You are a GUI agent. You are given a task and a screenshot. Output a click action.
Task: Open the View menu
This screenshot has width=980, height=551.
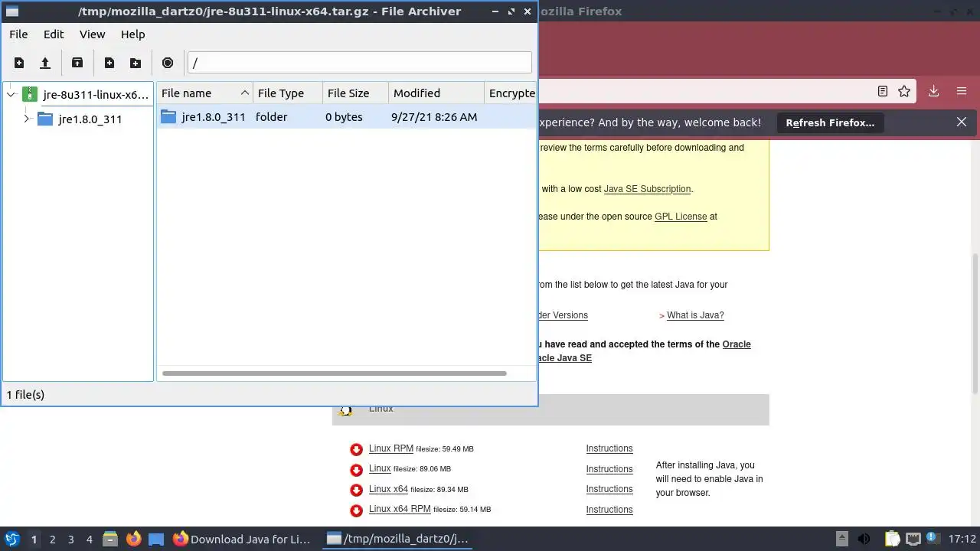click(x=92, y=34)
